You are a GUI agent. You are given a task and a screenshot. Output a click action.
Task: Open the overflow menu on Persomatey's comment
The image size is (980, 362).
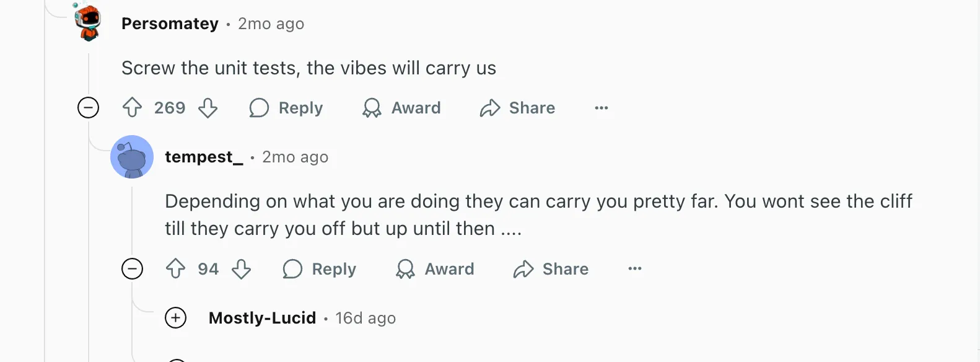click(x=601, y=107)
